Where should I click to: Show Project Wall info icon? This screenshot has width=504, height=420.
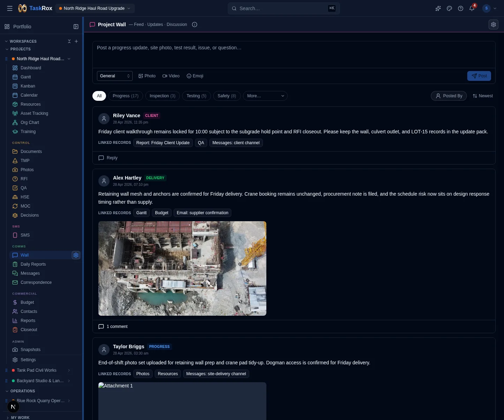pyautogui.click(x=195, y=24)
